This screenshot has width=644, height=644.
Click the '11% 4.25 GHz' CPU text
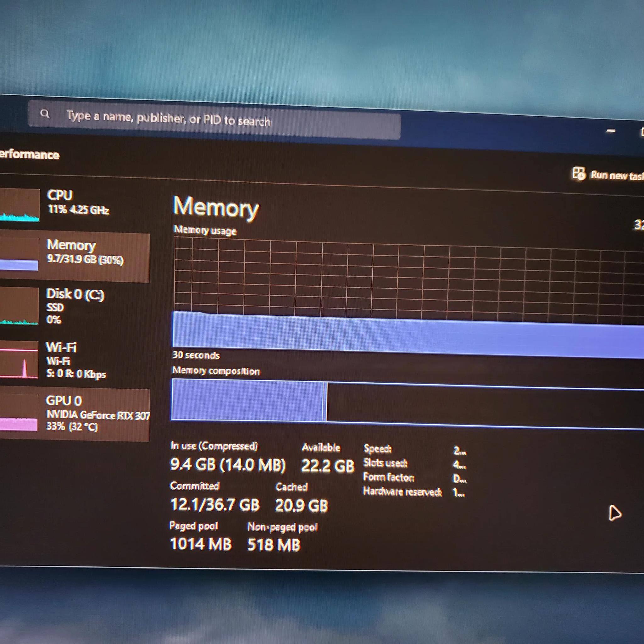pyautogui.click(x=78, y=209)
